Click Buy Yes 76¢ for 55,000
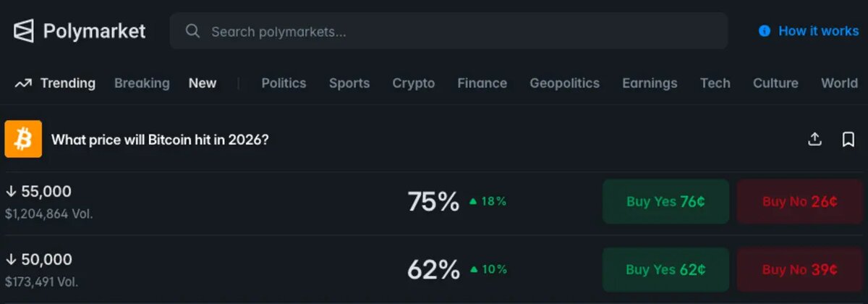868x304 pixels. tap(665, 201)
